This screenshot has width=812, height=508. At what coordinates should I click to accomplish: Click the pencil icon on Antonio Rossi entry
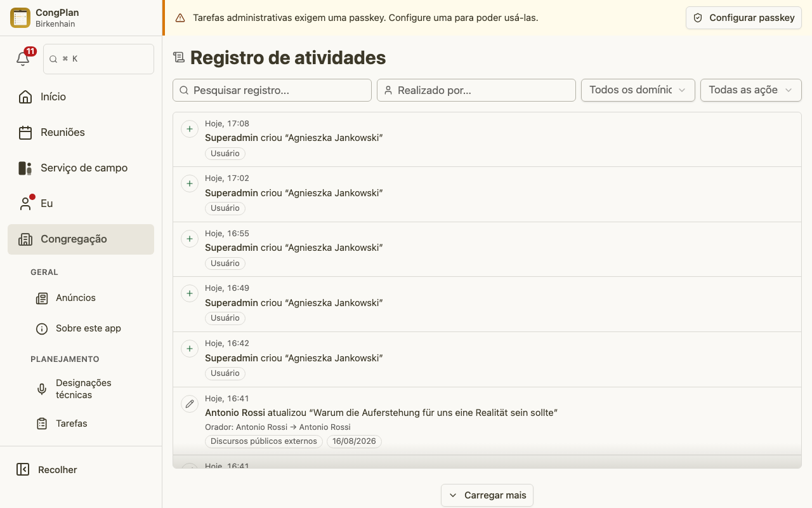(190, 404)
